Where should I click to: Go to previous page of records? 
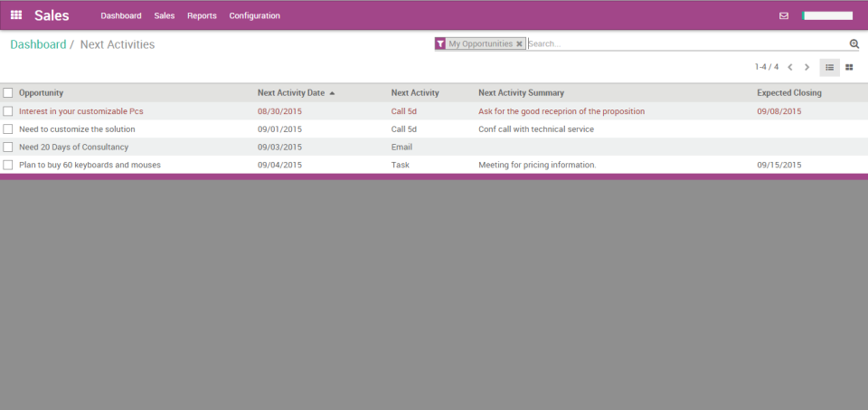(789, 67)
